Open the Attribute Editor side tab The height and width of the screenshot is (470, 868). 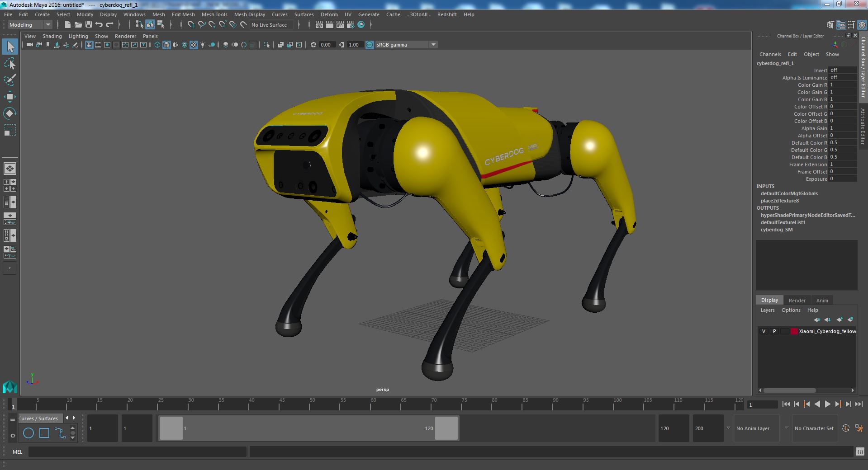click(863, 127)
